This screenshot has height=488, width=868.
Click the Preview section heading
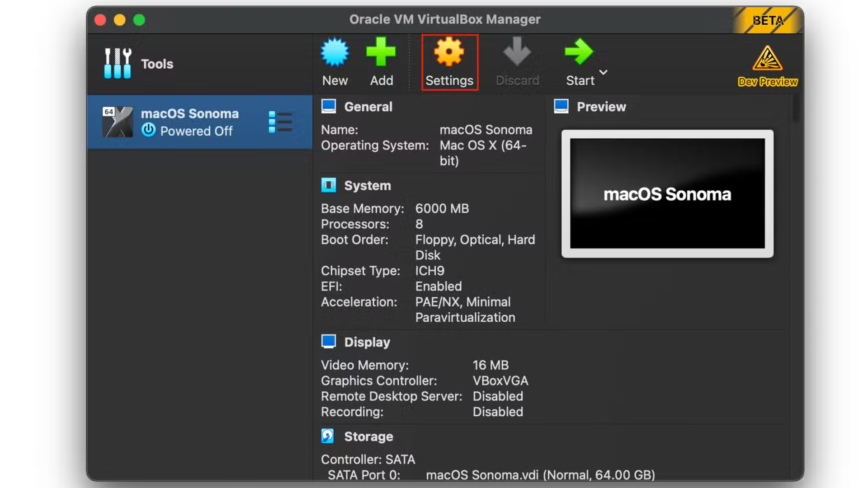[601, 107]
